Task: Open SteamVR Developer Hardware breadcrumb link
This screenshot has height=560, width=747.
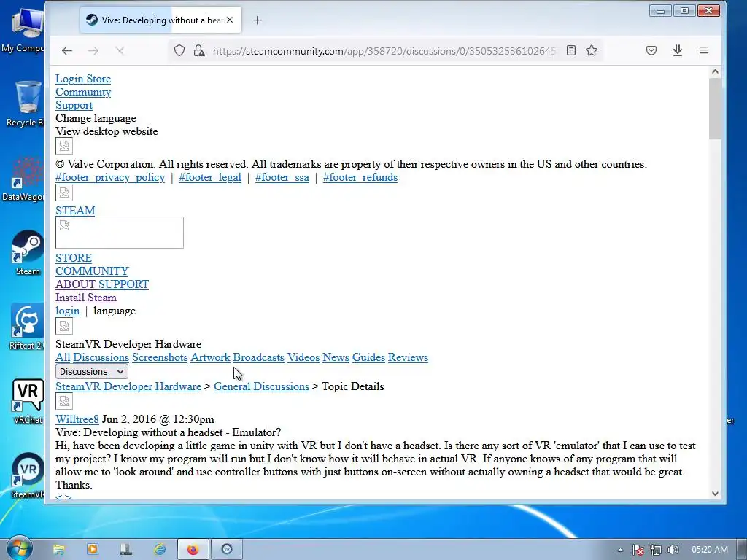Action: coord(128,386)
